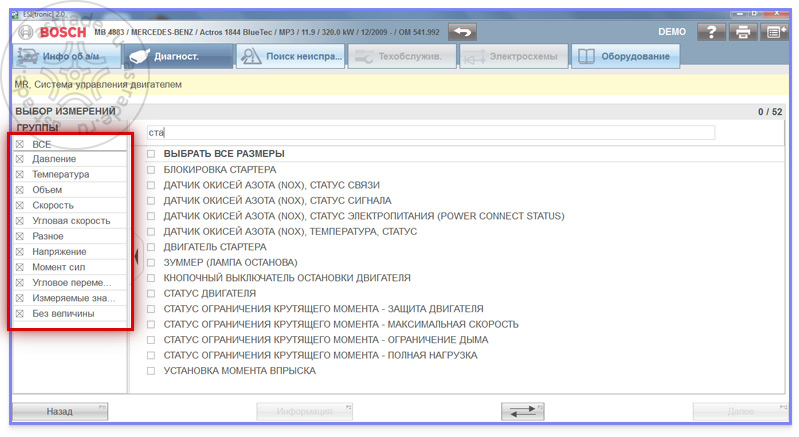Screen dimensions: 799x437
Task: Click the 0 / 52 selection counter
Action: coord(769,112)
